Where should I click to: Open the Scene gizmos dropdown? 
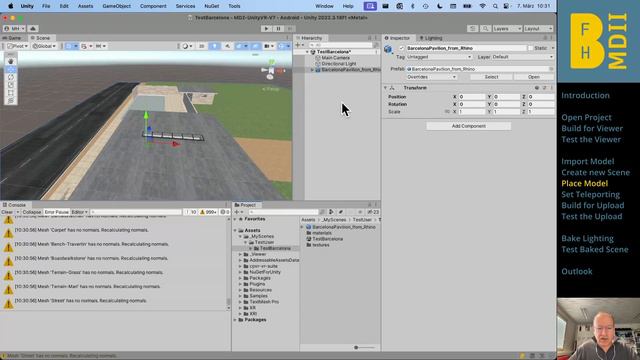click(x=283, y=46)
